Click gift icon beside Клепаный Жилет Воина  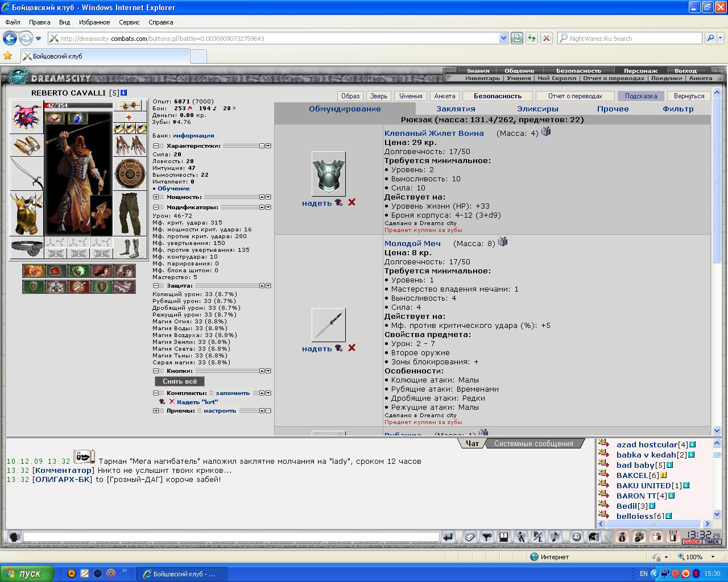pyautogui.click(x=546, y=132)
